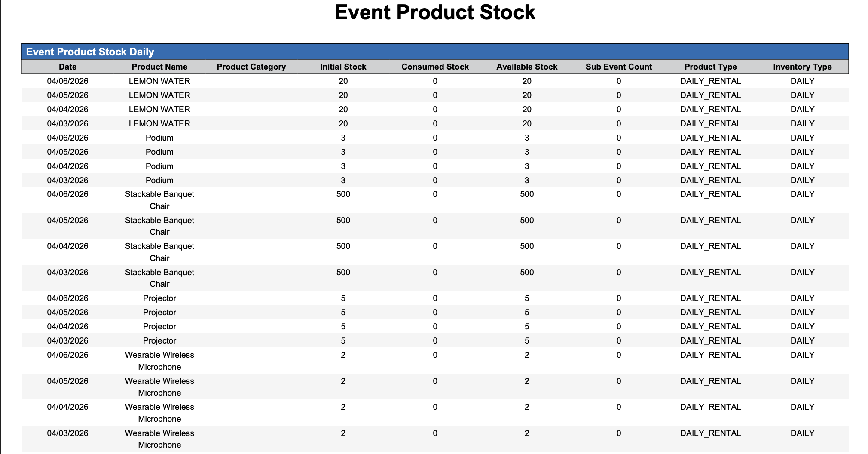This screenshot has height=454, width=868.
Task: Click the first Podium product name cell
Action: pos(159,138)
